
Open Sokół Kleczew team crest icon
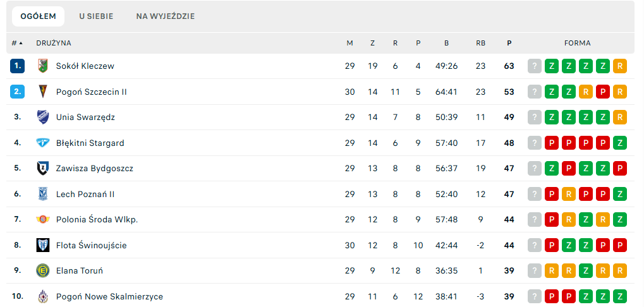(x=43, y=66)
